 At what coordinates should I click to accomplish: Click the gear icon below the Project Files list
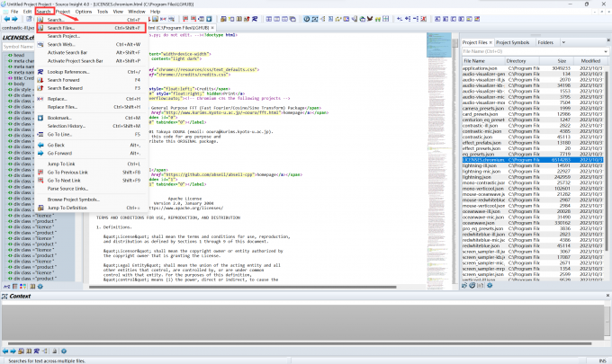(490, 285)
